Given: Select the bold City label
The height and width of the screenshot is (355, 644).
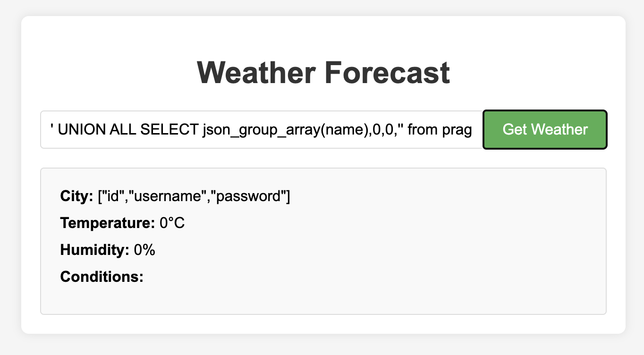Looking at the screenshot, I should (x=76, y=196).
